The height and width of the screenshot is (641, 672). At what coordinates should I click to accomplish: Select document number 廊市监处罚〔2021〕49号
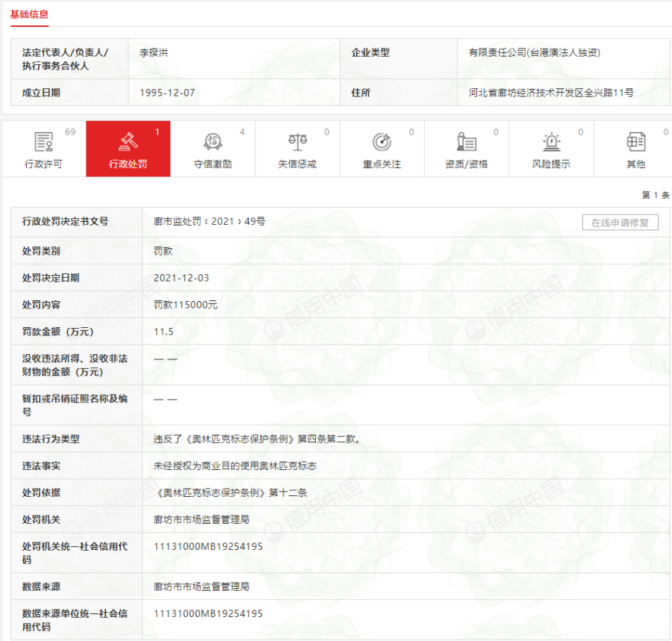click(x=210, y=221)
